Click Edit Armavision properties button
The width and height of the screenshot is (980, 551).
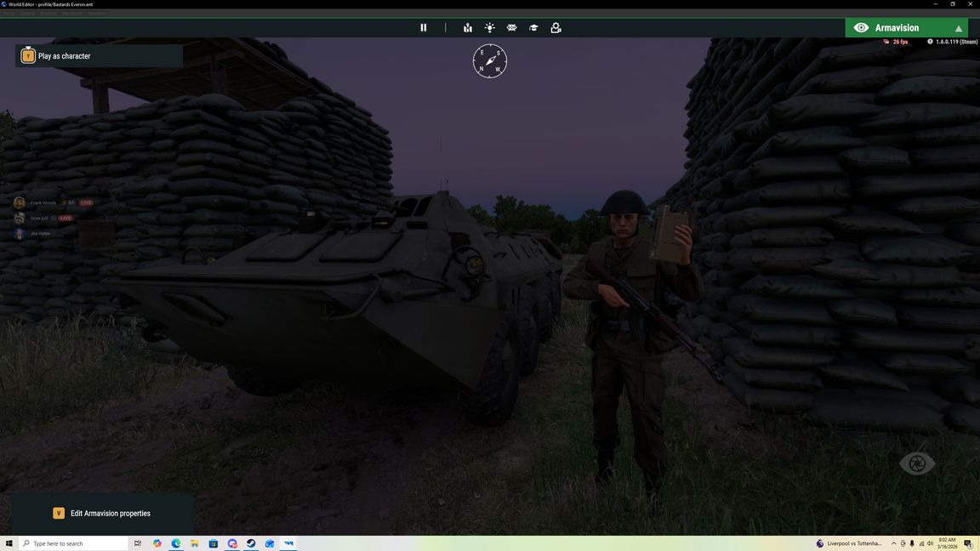(x=110, y=514)
